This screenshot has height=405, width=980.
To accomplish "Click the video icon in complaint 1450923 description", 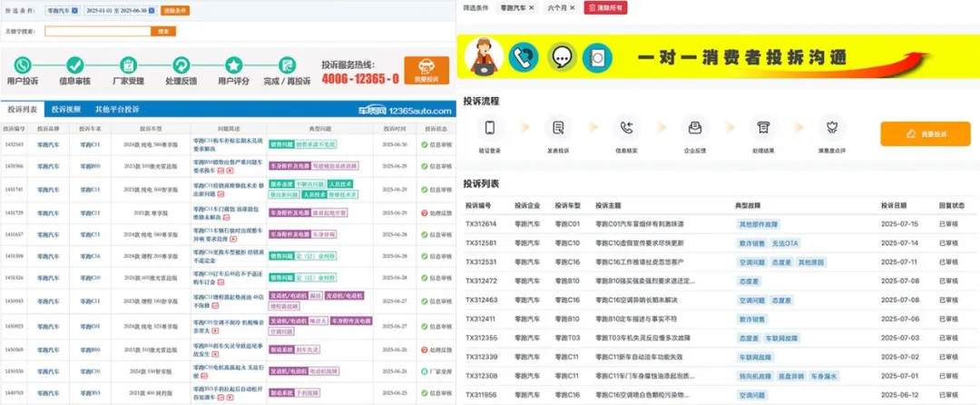I will tap(214, 331).
